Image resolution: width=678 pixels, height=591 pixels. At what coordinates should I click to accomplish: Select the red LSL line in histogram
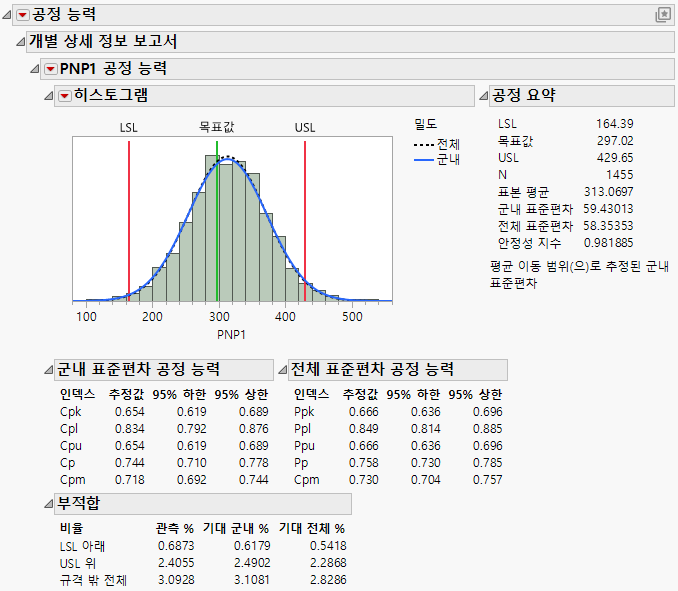[x=129, y=220]
